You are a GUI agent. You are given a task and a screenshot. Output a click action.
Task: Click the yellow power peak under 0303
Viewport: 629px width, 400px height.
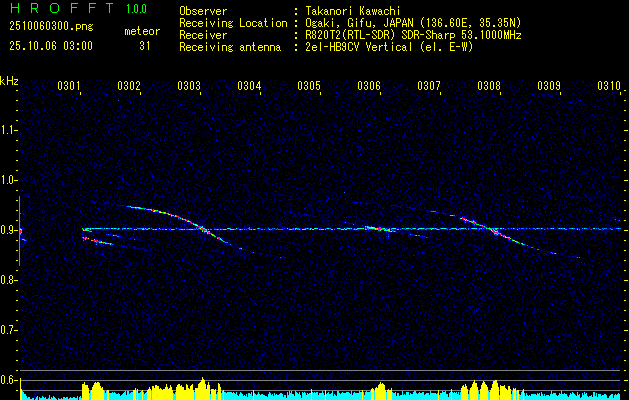[x=203, y=386]
